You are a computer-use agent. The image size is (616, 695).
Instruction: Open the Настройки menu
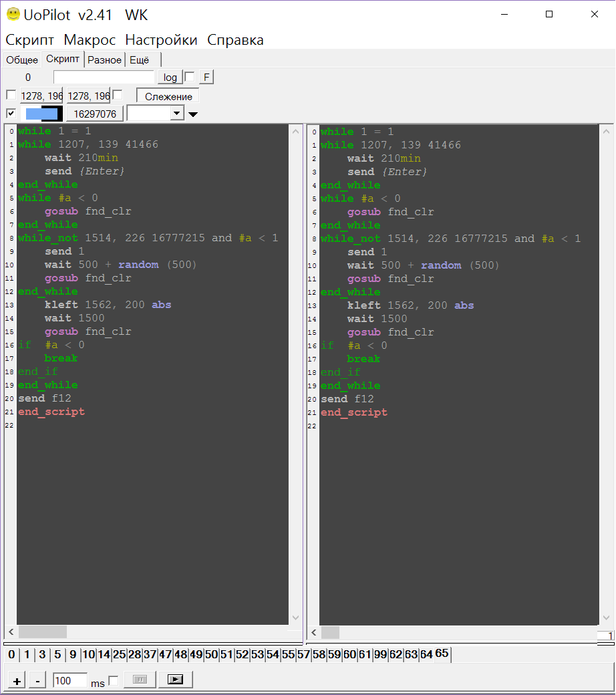(x=161, y=40)
